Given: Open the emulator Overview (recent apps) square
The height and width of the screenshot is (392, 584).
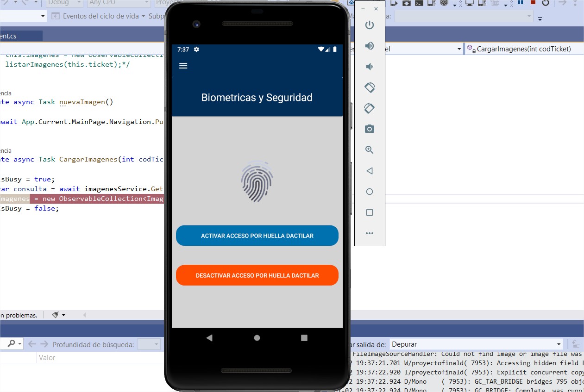Looking at the screenshot, I should (x=370, y=212).
